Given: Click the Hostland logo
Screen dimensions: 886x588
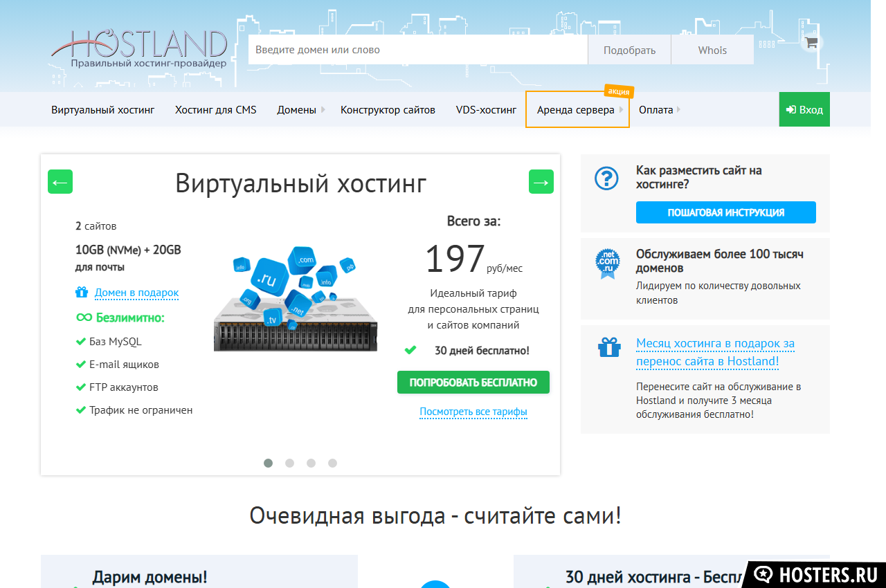Looking at the screenshot, I should [138, 48].
